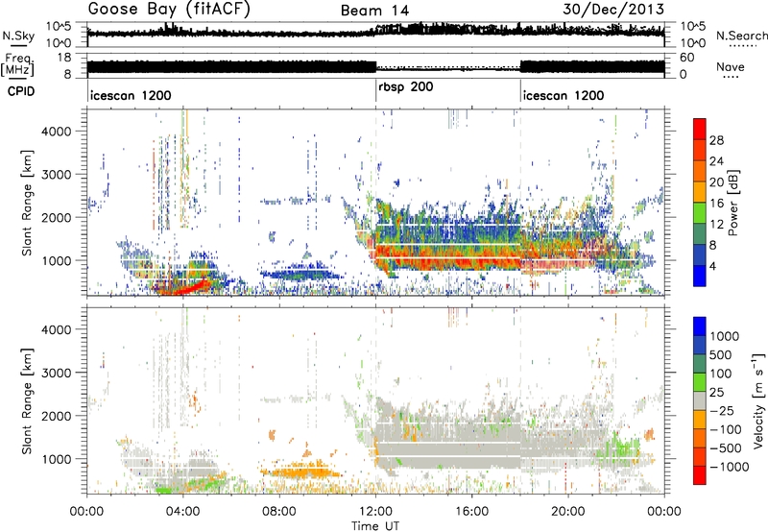The height and width of the screenshot is (532, 768).
Task: Click the Velocity segment between 100 and 500
Action: (700, 364)
